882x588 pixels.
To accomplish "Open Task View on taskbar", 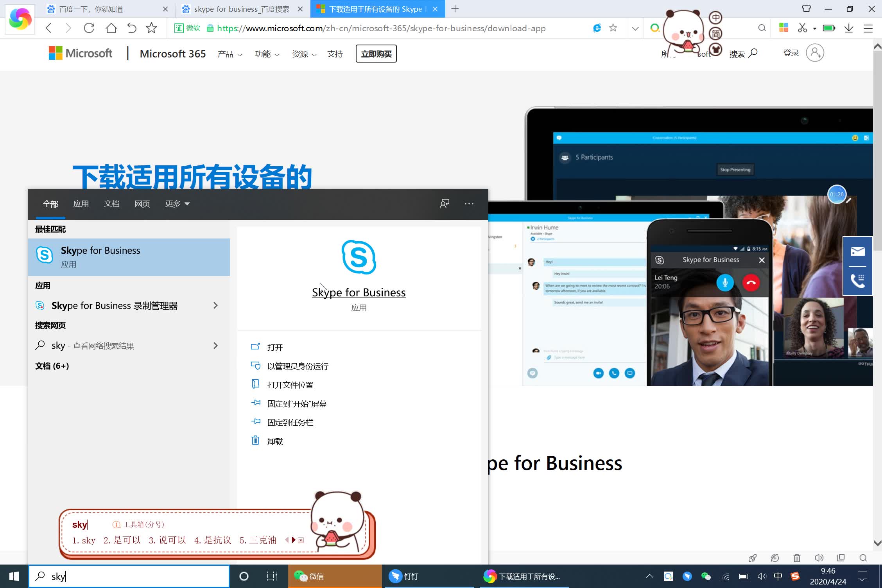I will click(272, 576).
